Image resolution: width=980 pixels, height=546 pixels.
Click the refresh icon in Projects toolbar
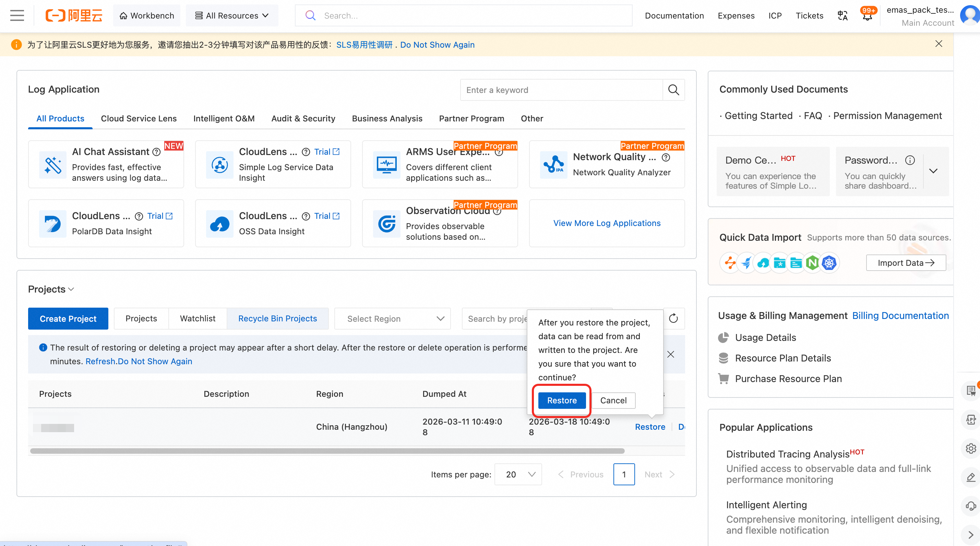(673, 318)
